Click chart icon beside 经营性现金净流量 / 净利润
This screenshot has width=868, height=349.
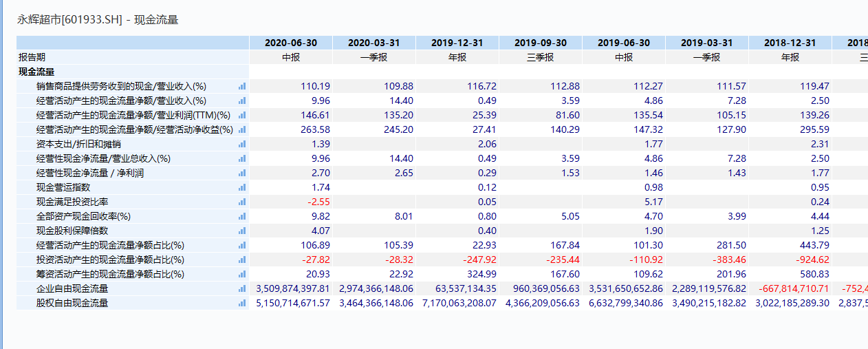[x=242, y=173]
